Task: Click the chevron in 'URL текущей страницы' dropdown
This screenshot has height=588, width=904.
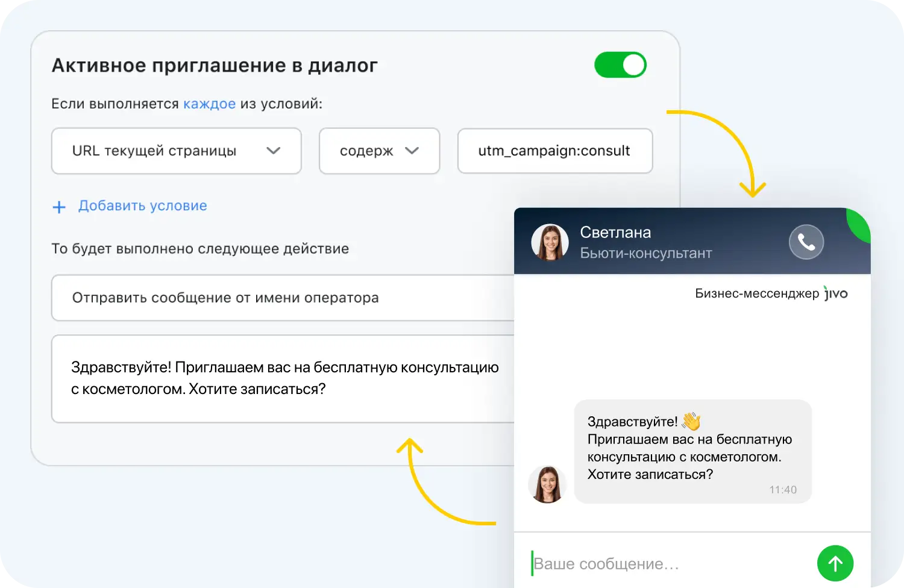Action: 274,151
